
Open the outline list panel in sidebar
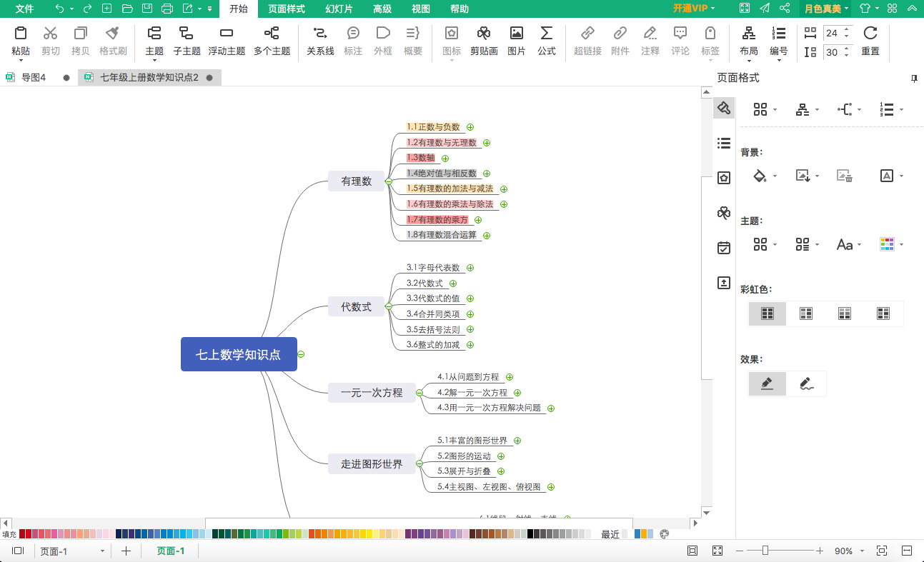724,144
